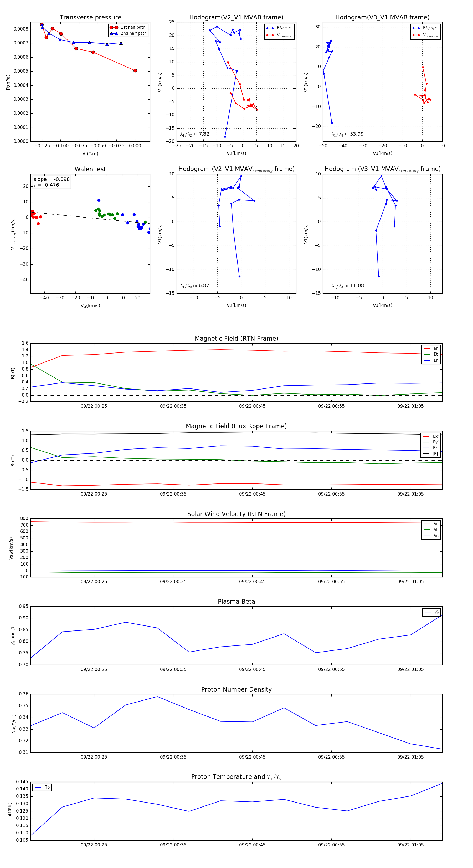Click the Hodogram V3_V1 MVAV remaining frame title
The width and height of the screenshot is (473, 868).
[x=382, y=169]
